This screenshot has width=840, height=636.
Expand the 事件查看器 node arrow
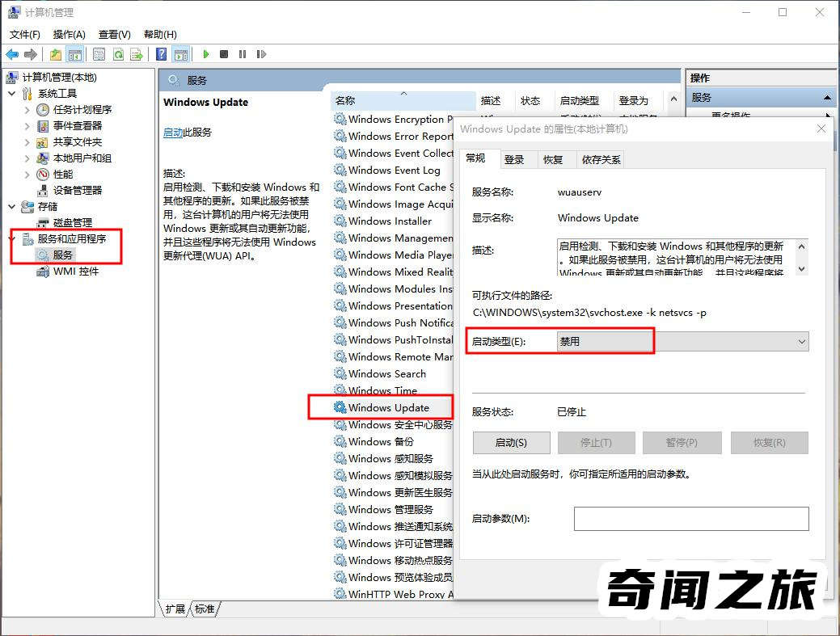click(27, 126)
